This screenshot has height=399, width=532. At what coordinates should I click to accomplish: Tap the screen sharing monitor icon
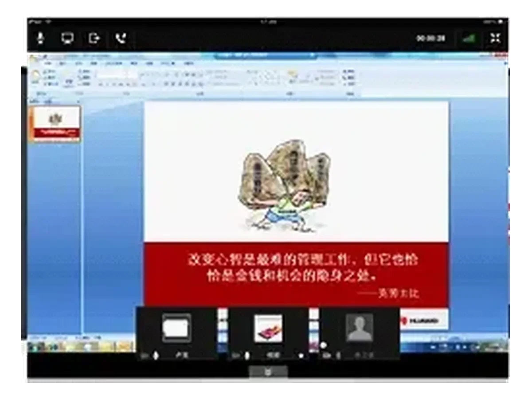tap(67, 39)
